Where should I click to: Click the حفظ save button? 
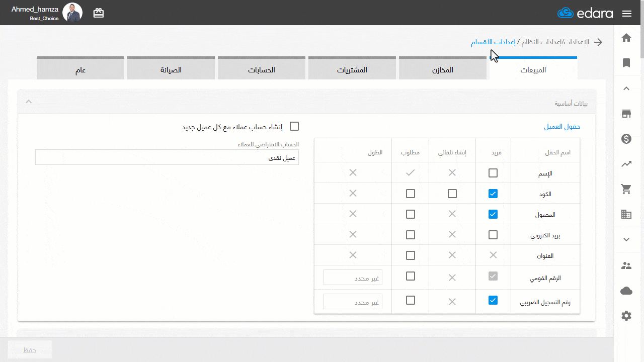click(30, 350)
